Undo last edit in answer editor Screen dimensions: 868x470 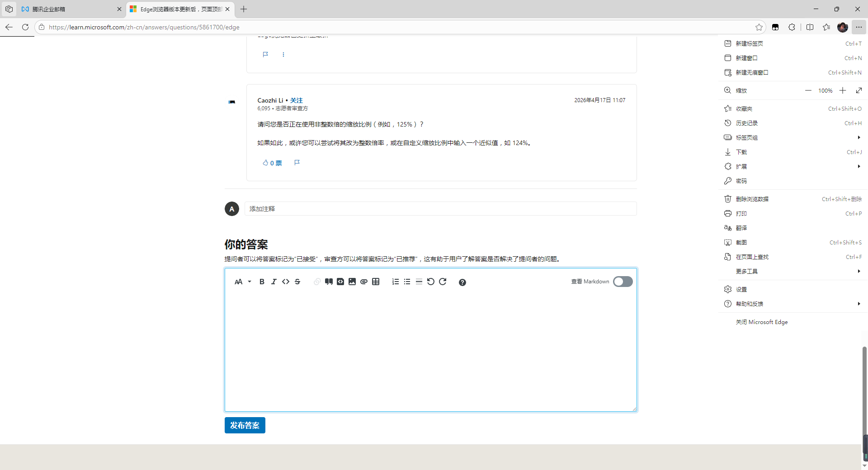(431, 282)
